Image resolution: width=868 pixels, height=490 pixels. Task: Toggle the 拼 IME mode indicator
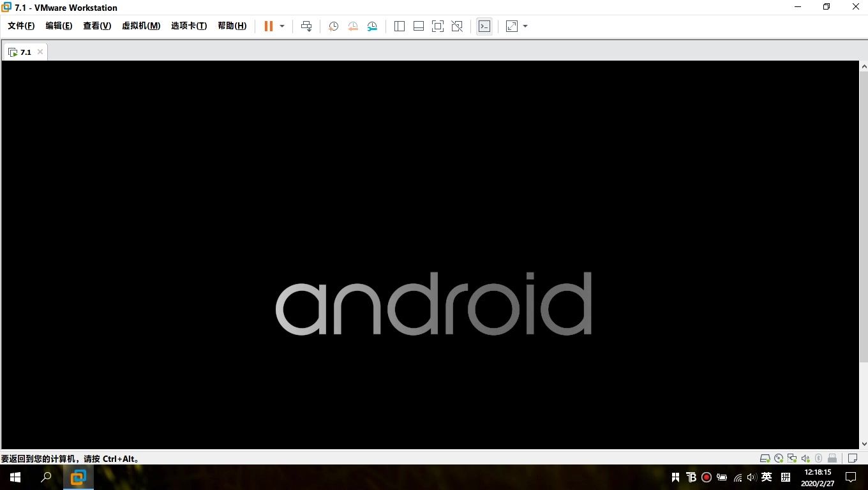(x=786, y=477)
